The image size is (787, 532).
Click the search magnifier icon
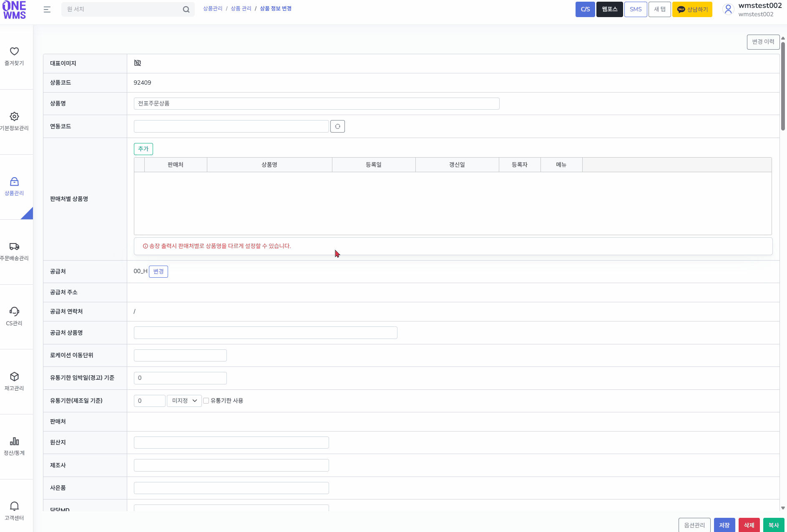(x=186, y=10)
